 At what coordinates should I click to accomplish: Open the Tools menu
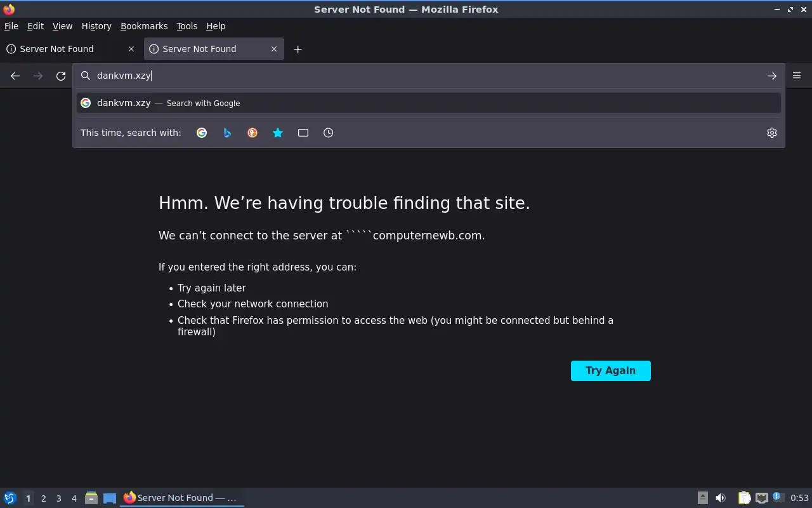click(x=187, y=26)
